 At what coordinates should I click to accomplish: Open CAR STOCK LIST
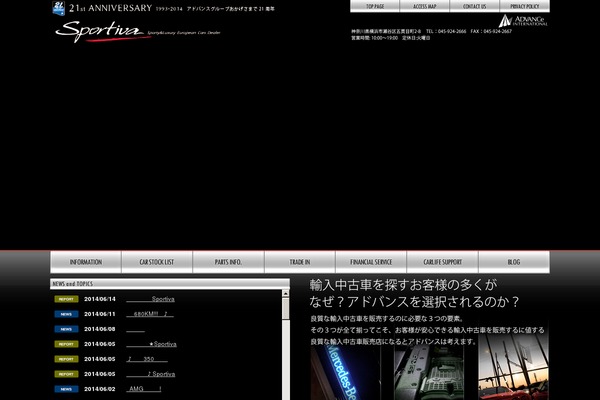click(157, 262)
